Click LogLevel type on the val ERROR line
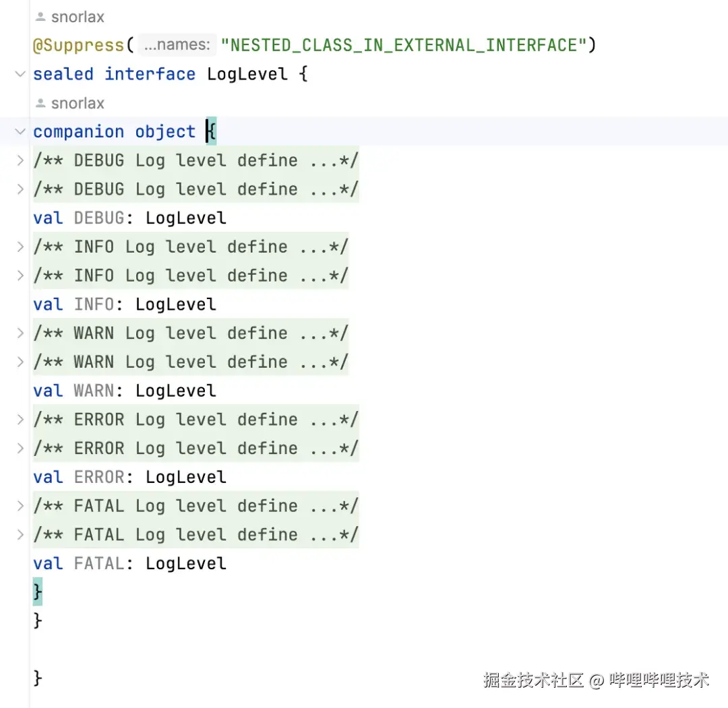The height and width of the screenshot is (708, 728). click(x=186, y=477)
